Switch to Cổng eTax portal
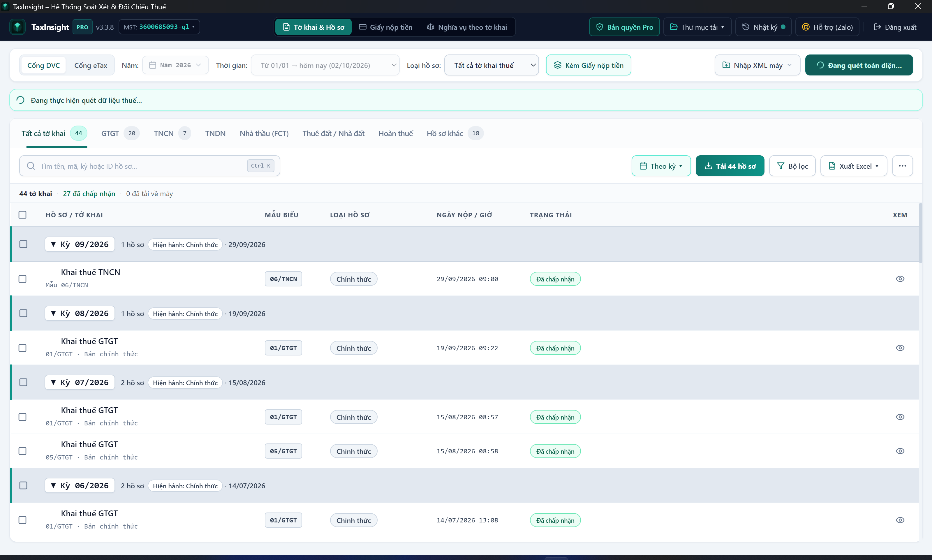Screen dimensions: 932x560 tap(91, 65)
